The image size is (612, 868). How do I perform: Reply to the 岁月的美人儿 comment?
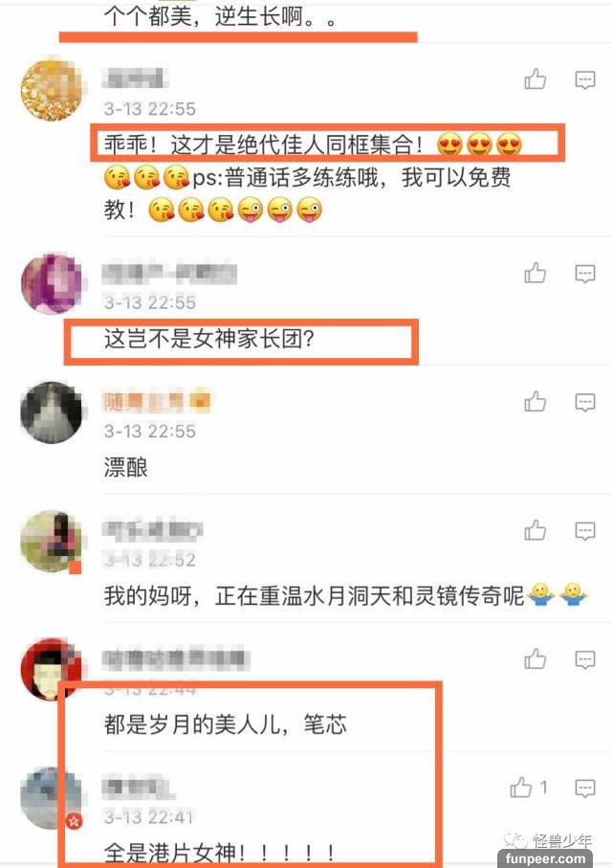click(x=585, y=659)
